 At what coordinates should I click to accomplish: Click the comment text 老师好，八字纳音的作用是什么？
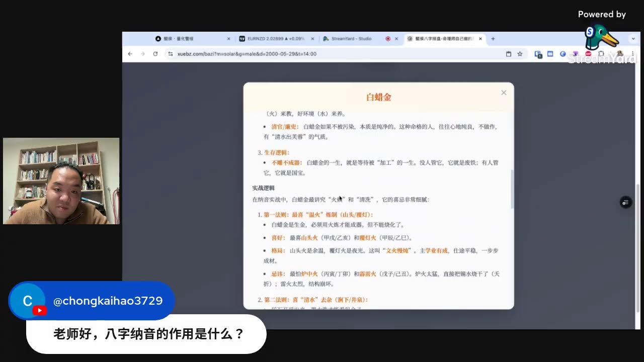coord(149,334)
